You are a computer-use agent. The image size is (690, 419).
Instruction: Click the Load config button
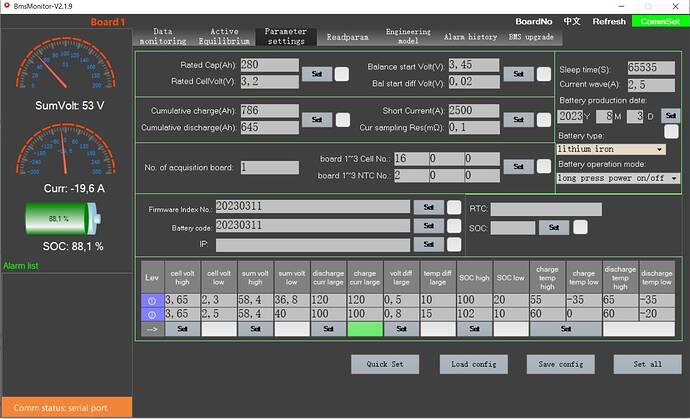click(x=473, y=364)
